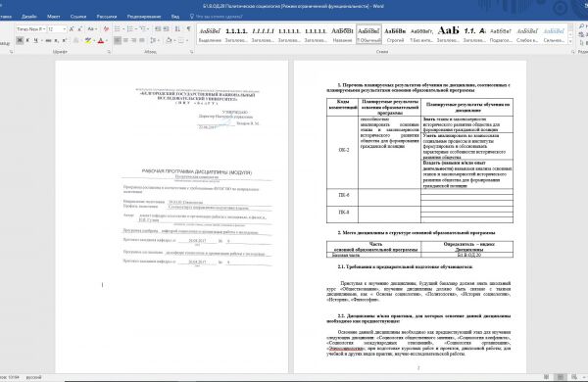Open the Change Case dropdown
This screenshot has width=588, height=382.
[91, 28]
